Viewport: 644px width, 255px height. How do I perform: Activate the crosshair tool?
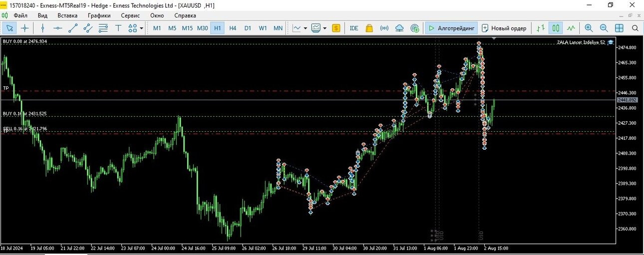pyautogui.click(x=24, y=28)
